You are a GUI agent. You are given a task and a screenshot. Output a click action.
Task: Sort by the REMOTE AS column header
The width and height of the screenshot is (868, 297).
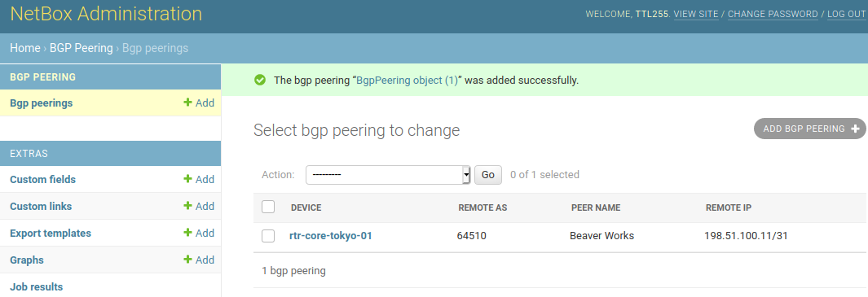(x=482, y=208)
